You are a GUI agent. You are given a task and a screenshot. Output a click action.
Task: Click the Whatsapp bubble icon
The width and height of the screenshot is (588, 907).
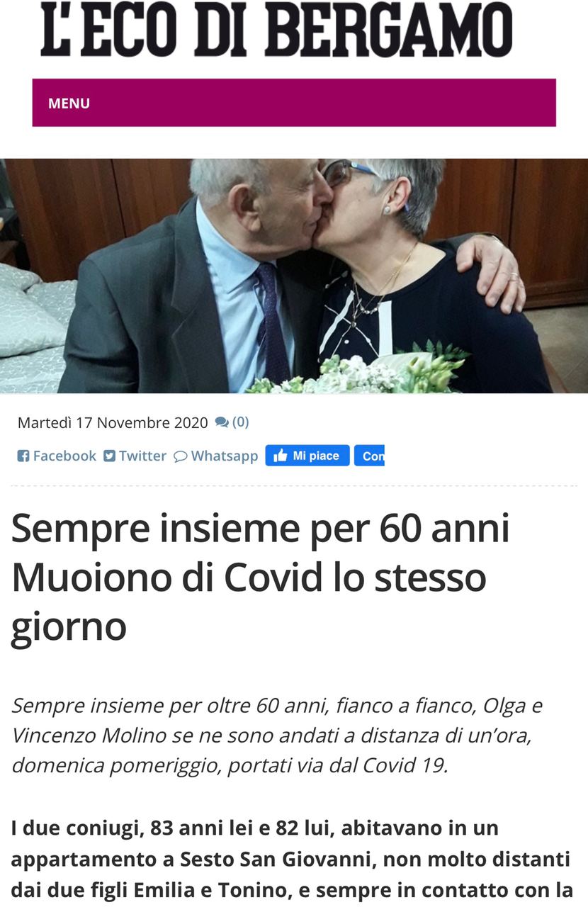click(181, 456)
